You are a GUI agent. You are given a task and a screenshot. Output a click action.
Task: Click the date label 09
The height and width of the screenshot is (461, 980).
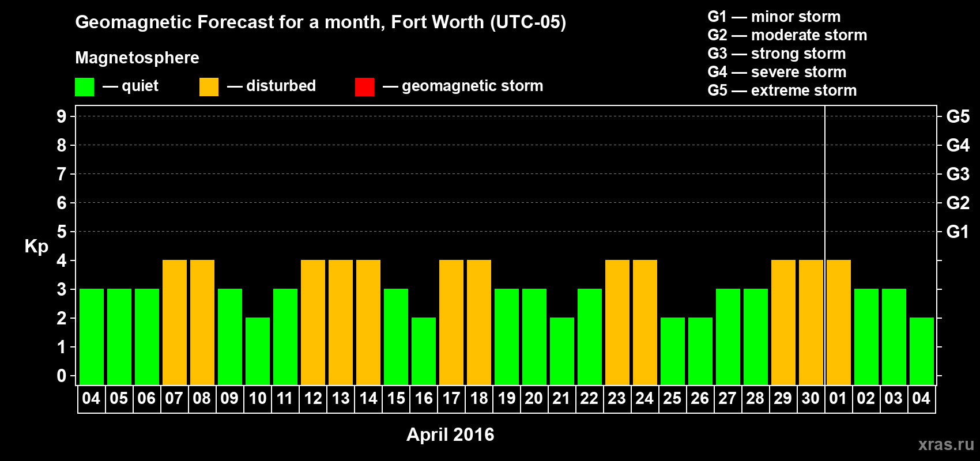point(229,399)
